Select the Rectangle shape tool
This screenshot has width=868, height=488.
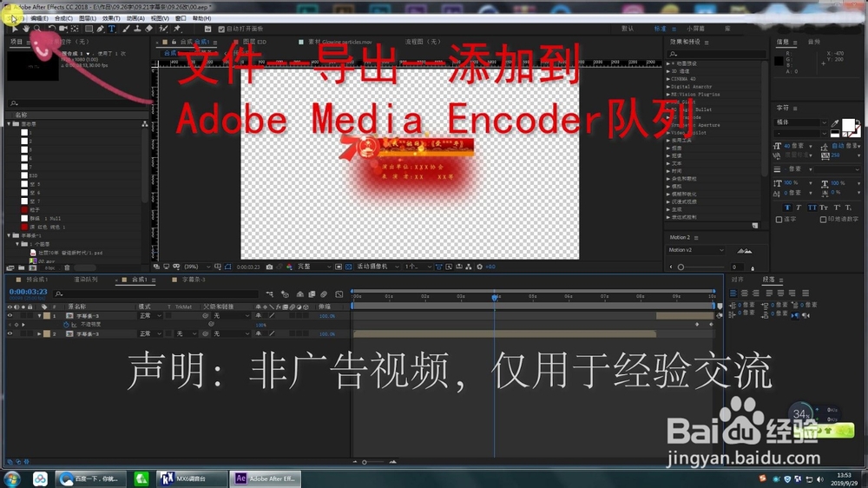coord(89,29)
